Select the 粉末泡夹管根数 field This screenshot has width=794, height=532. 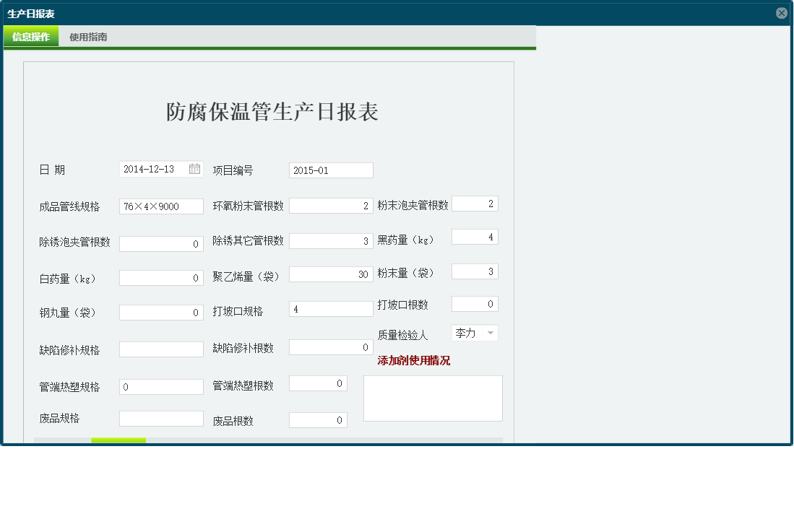(x=475, y=204)
